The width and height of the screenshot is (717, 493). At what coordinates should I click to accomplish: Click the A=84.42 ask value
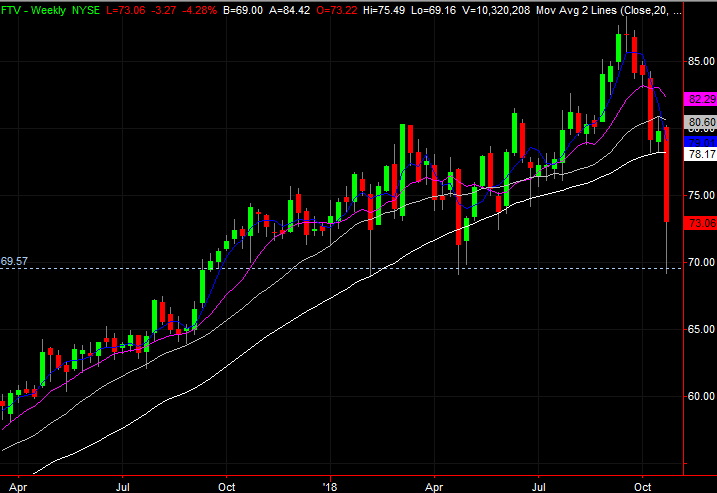tap(289, 10)
